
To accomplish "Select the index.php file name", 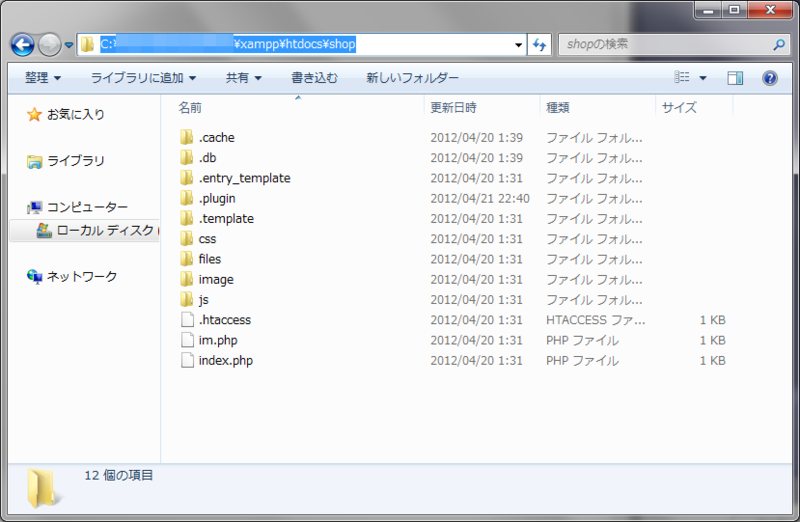I will (x=226, y=361).
